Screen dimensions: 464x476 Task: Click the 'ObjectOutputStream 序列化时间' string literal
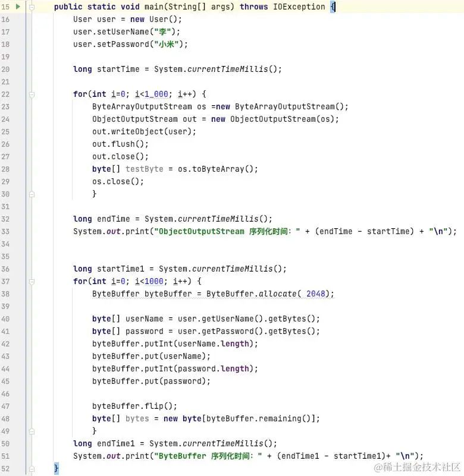[227, 231]
